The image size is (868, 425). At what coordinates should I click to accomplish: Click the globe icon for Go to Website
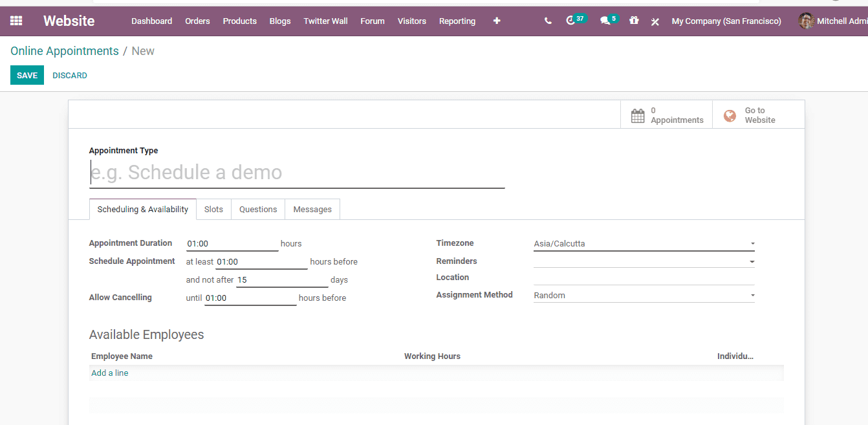pos(730,116)
